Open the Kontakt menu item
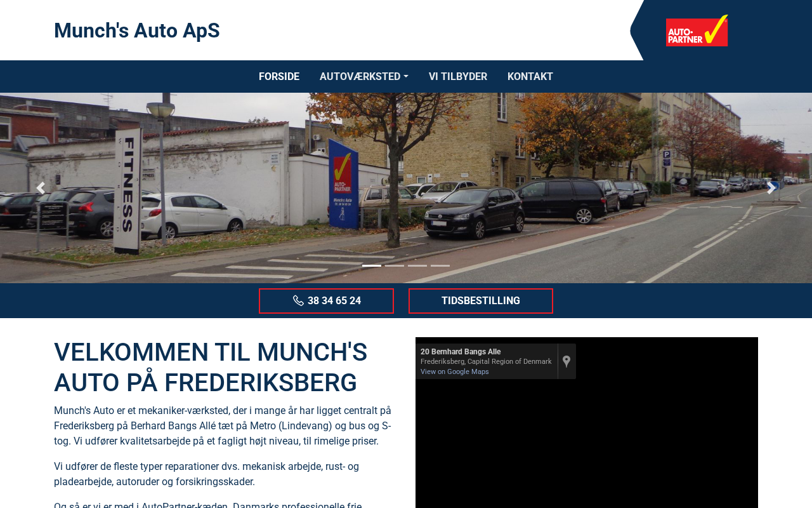The image size is (812, 508). click(x=530, y=77)
